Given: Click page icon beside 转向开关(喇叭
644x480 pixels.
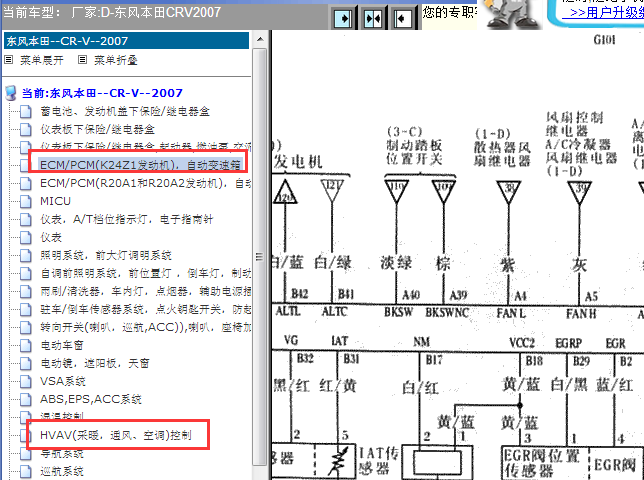Looking at the screenshot, I should click(25, 327).
